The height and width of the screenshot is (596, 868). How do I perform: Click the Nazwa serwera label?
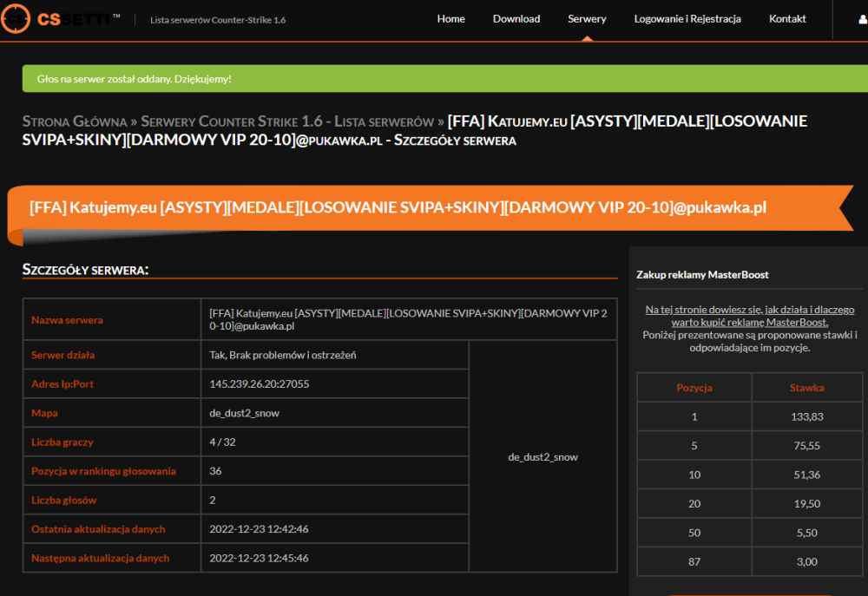click(67, 320)
